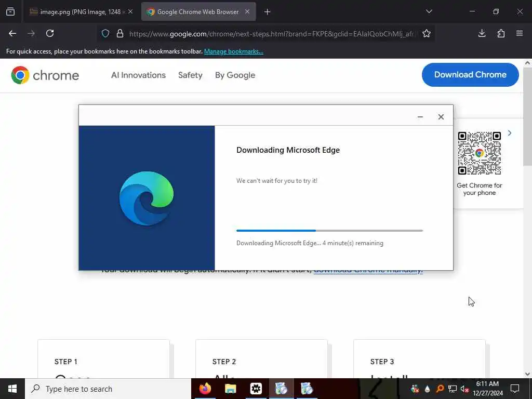Viewport: 532px width, 399px height.
Task: Click the 'We can't wait for you to try it!' text
Action: click(277, 181)
